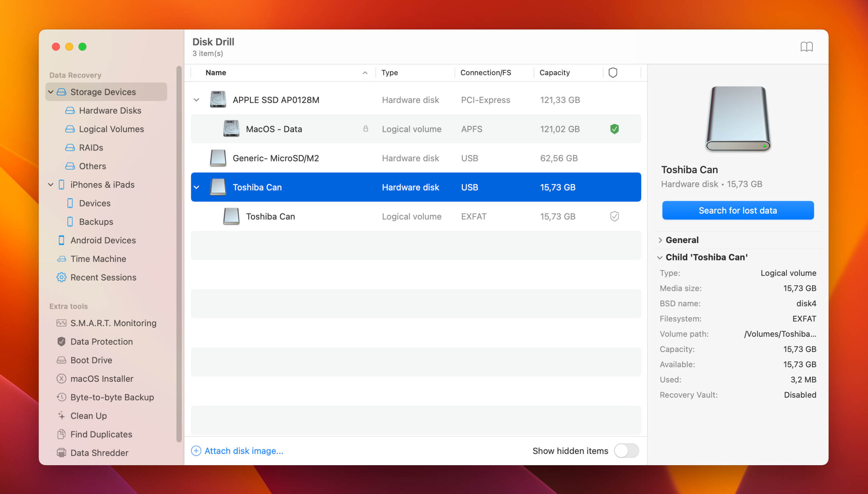Click the APFS filesystem cell
Screen dimensions: 868x494
tap(472, 129)
